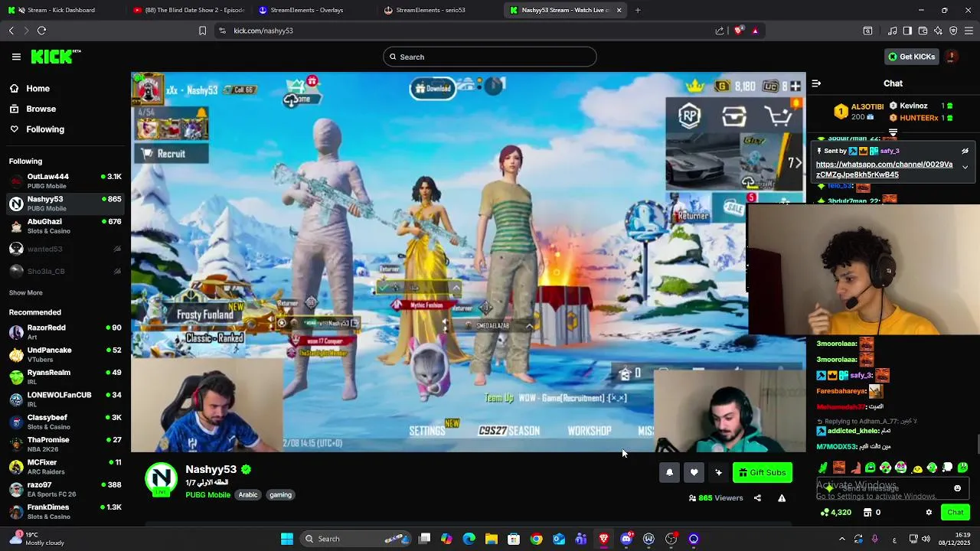Screen dimensions: 980x551
Task: Click the Get KICKs button
Action: tap(911, 57)
